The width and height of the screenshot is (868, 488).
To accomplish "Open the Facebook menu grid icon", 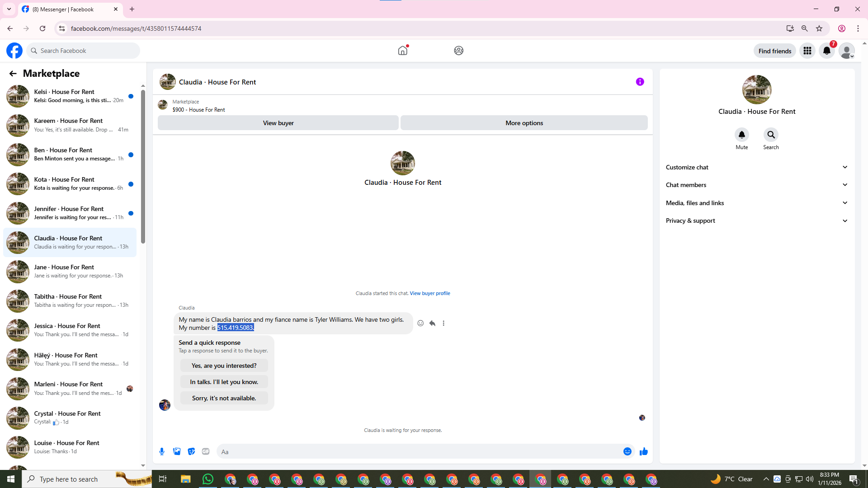I will tap(807, 51).
